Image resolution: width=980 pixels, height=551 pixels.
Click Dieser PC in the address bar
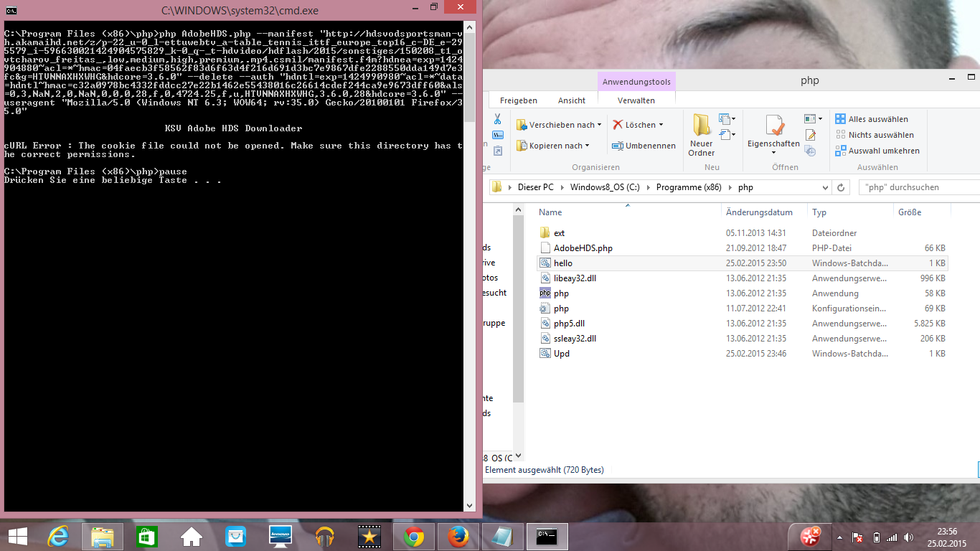[x=536, y=187]
